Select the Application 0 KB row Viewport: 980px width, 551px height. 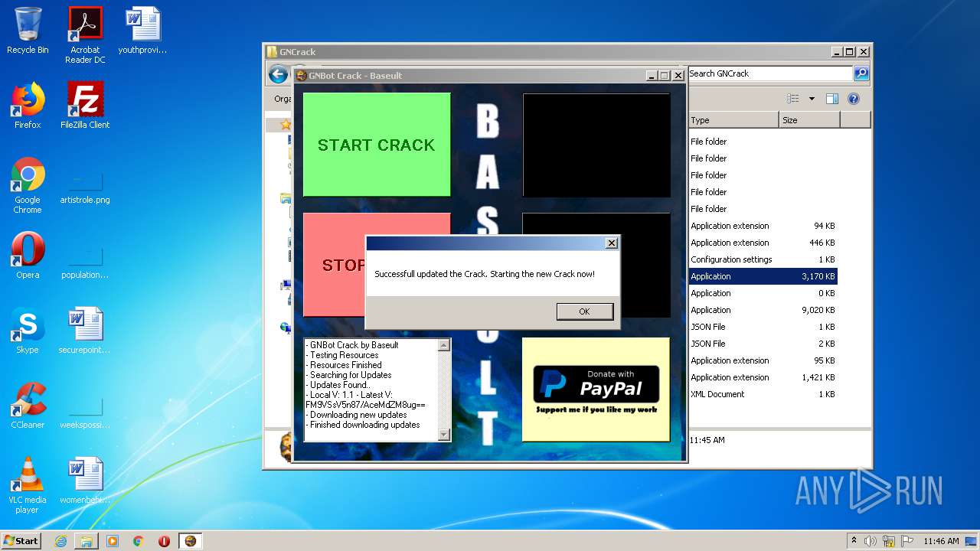click(763, 293)
